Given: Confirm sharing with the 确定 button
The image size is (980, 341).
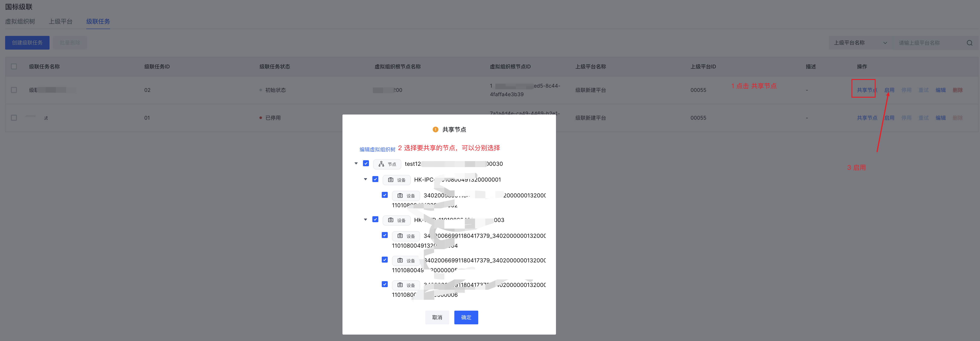Looking at the screenshot, I should pos(466,317).
